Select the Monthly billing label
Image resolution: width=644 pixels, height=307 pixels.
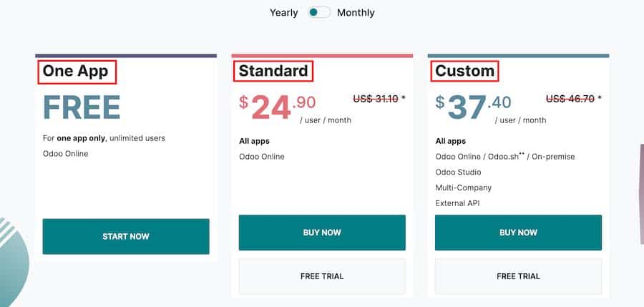pyautogui.click(x=356, y=13)
